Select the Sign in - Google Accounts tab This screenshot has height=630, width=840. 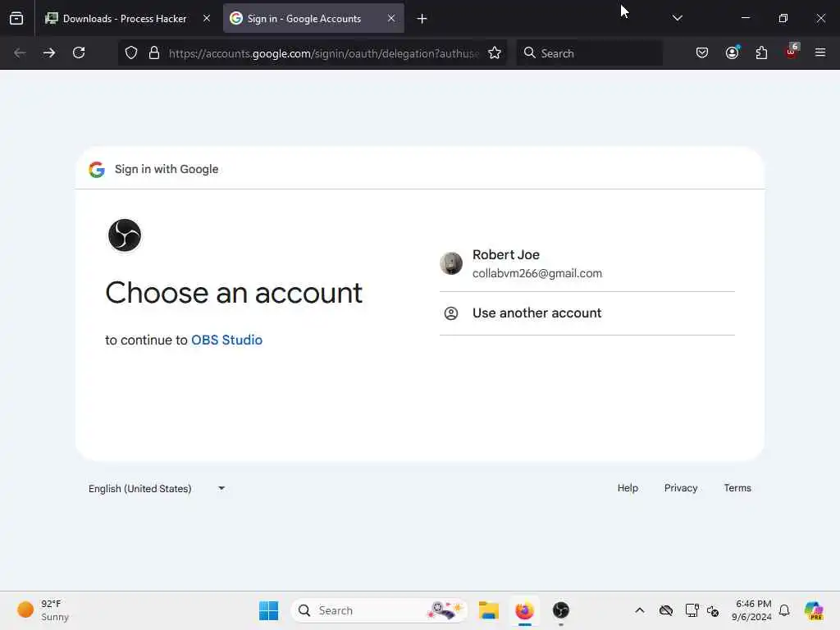tap(313, 18)
